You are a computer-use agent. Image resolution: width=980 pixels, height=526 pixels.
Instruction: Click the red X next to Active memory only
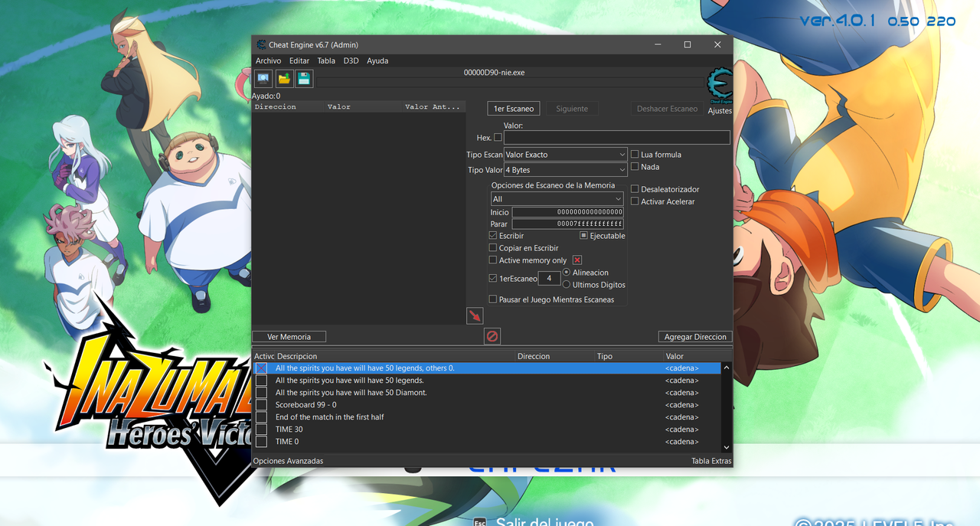pyautogui.click(x=577, y=260)
